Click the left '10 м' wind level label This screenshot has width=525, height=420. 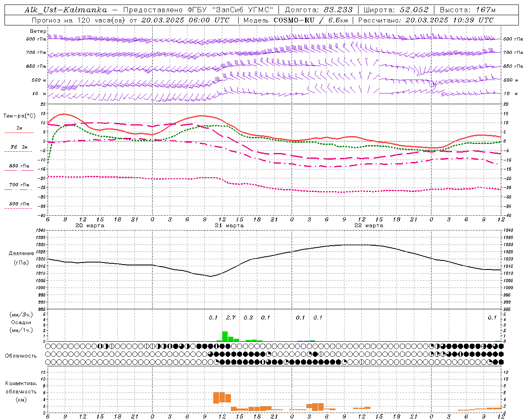click(39, 94)
